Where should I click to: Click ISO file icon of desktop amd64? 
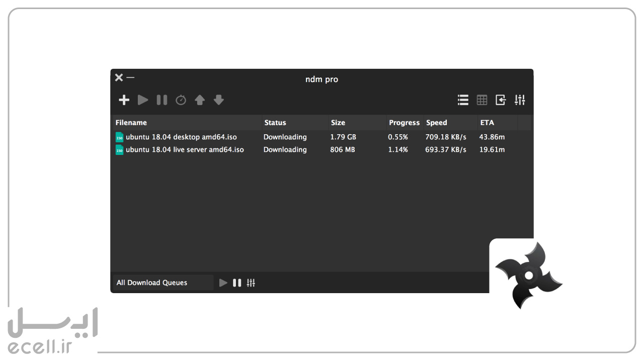(119, 137)
